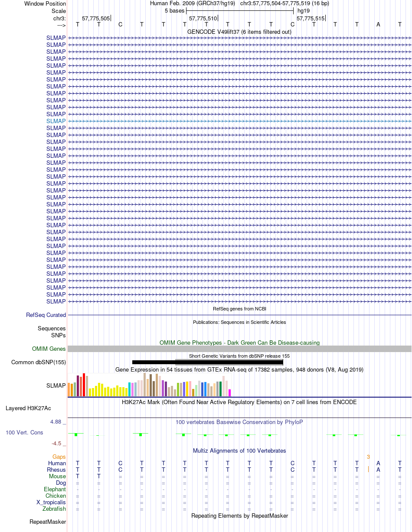Click the 'Sequences' track label
Viewport: 412px width, 532px height.
coord(52,329)
